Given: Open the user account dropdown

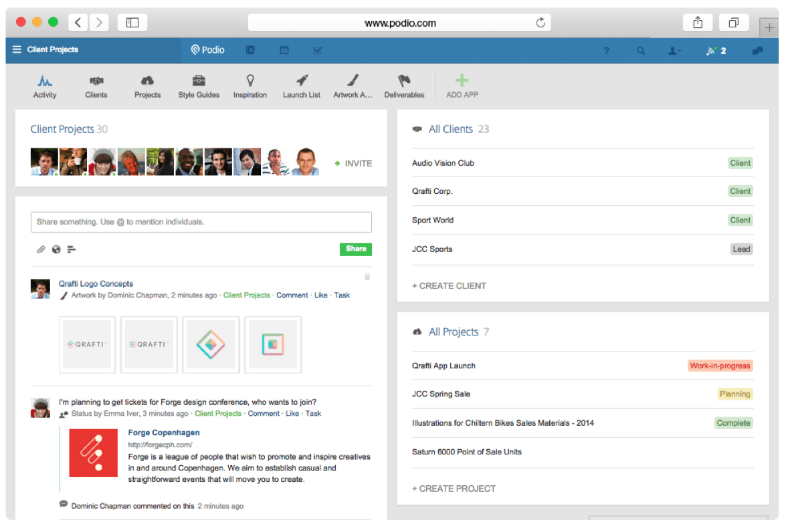Looking at the screenshot, I should 674,51.
